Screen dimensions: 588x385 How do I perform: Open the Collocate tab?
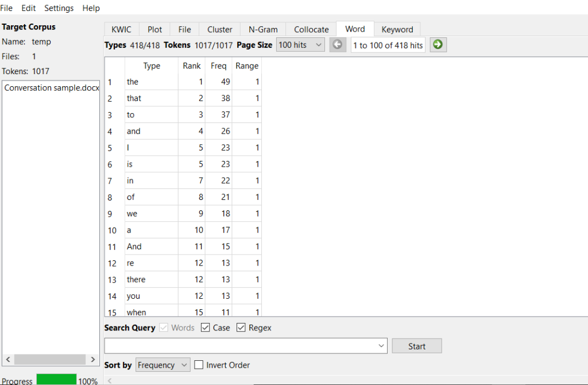tap(311, 29)
